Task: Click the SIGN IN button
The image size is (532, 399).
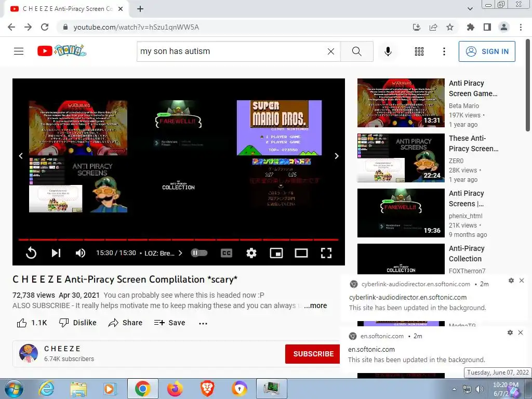Action: click(487, 51)
